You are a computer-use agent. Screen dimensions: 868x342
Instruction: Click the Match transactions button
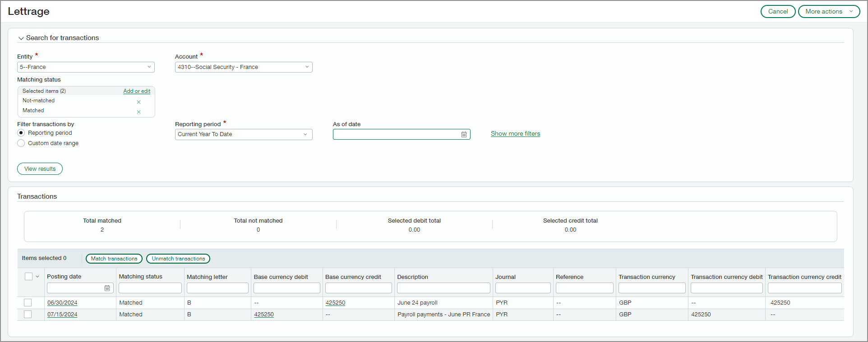pyautogui.click(x=114, y=259)
